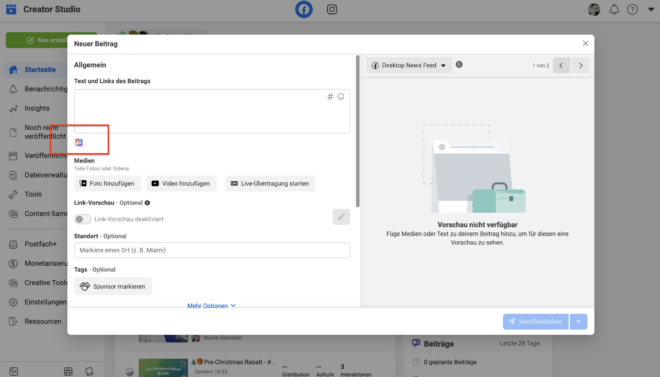660x377 pixels.
Task: Open Desktop News Feed dropdown
Action: 409,65
